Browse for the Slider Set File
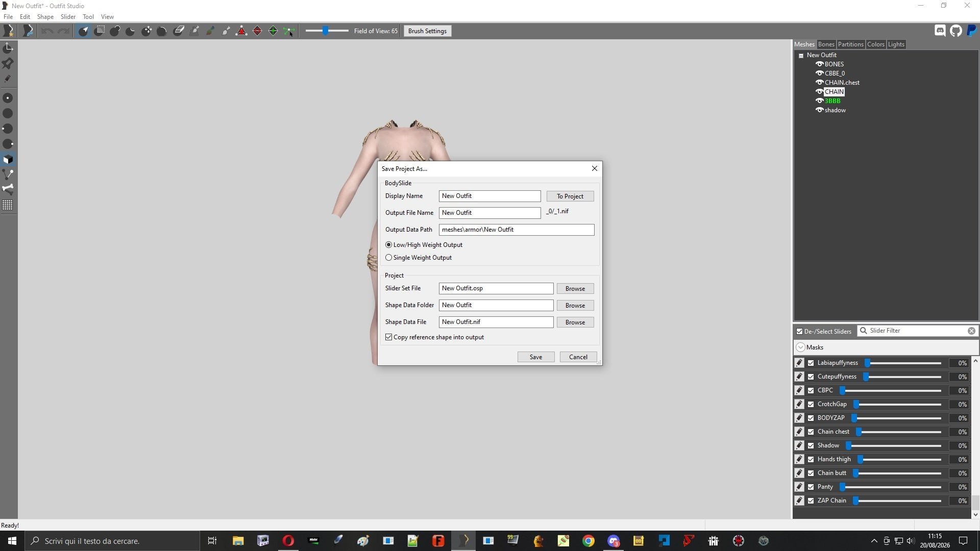Image resolution: width=980 pixels, height=551 pixels. point(575,289)
